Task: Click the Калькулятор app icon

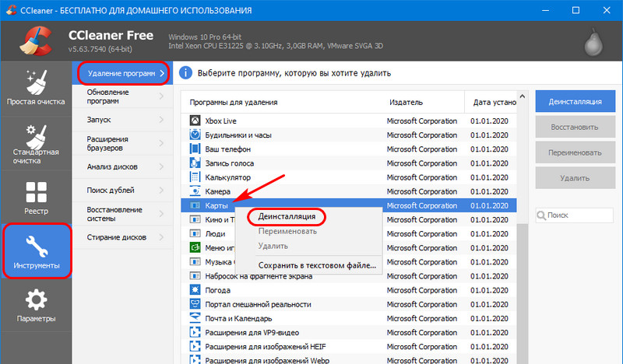Action: [195, 177]
